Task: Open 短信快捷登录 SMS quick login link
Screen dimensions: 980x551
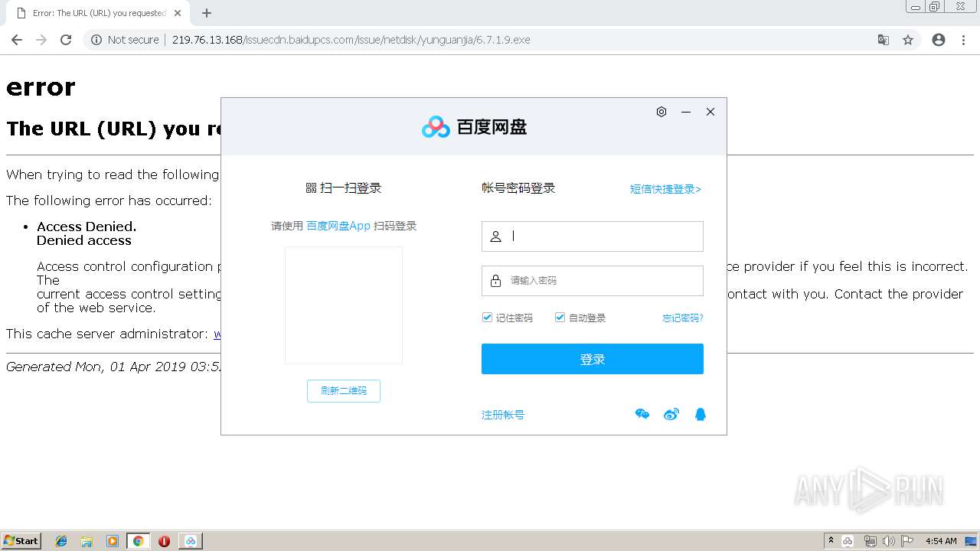Action: point(665,189)
